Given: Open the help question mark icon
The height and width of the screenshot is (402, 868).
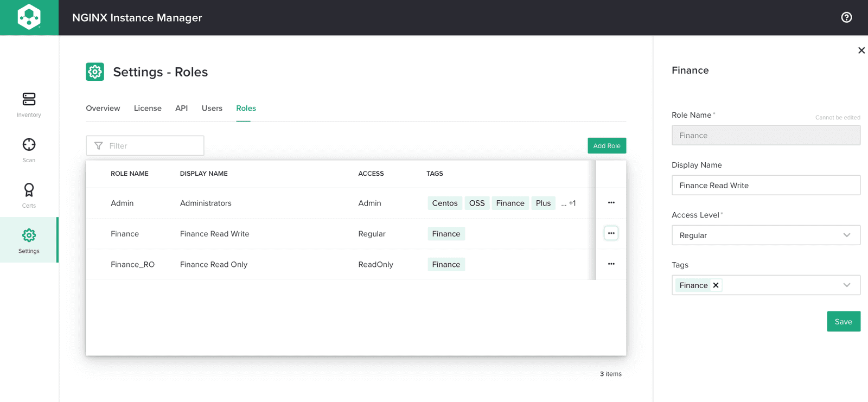Looking at the screenshot, I should tap(846, 17).
